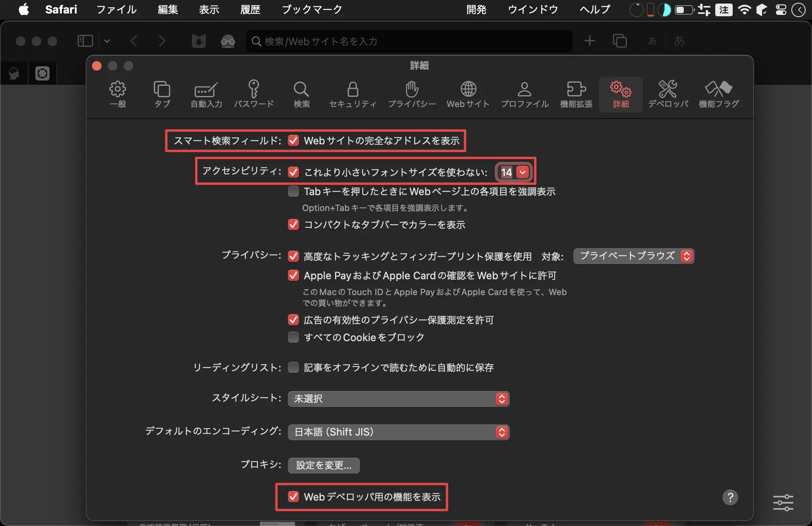Click the sliders icon at bottom right
The image size is (812, 526).
pos(783,503)
